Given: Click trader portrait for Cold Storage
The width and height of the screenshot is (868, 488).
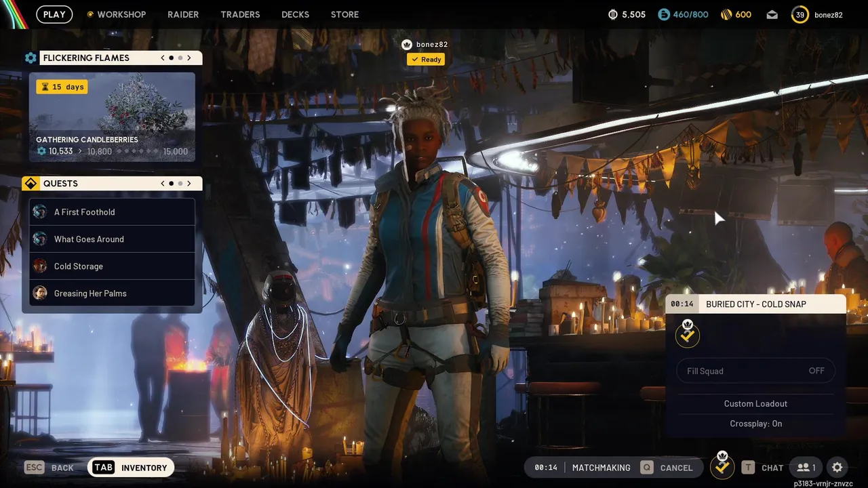Looking at the screenshot, I should pos(40,266).
